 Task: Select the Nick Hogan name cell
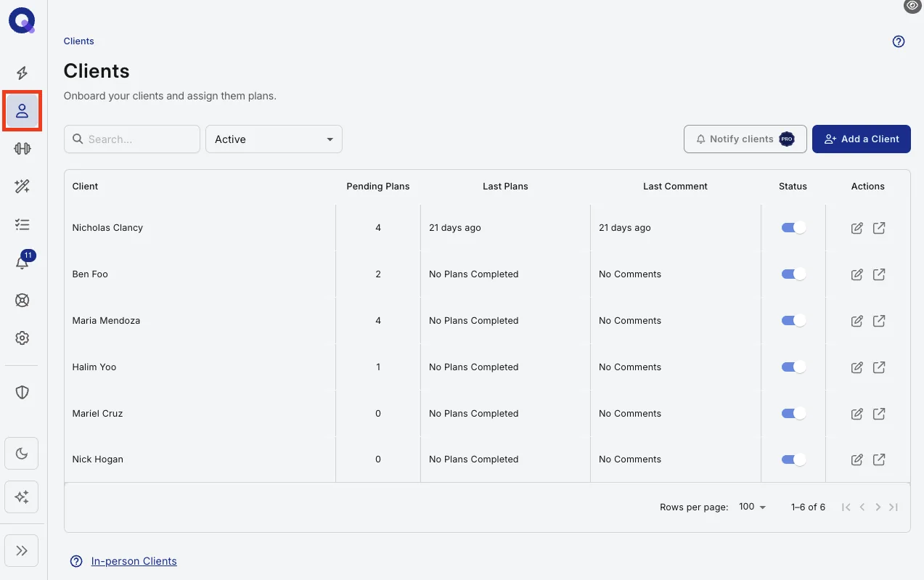tap(200, 459)
